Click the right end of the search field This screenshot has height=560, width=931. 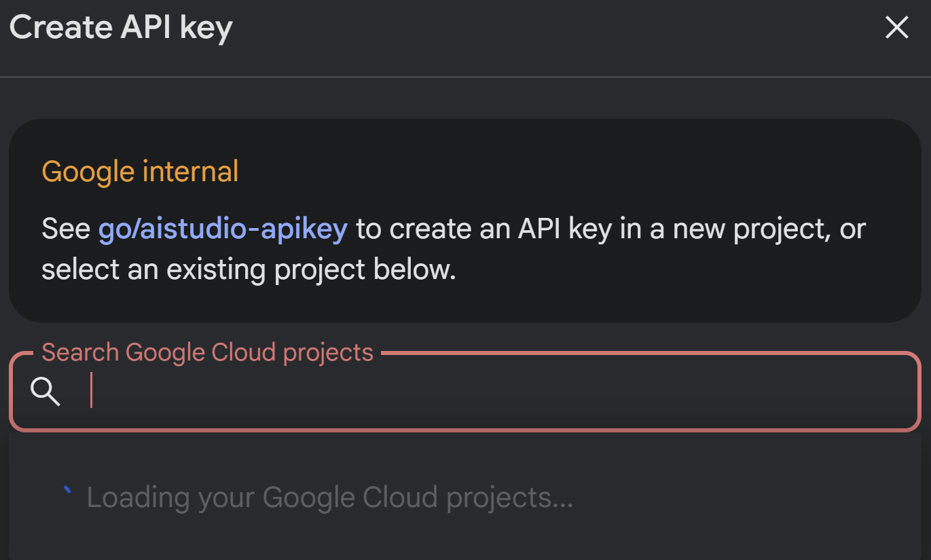(883, 392)
